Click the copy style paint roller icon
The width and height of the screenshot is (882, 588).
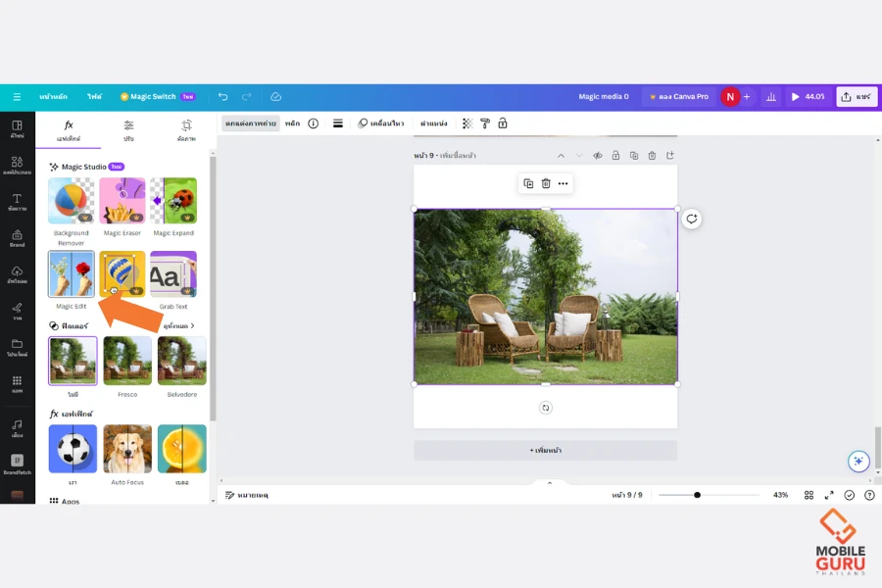485,123
